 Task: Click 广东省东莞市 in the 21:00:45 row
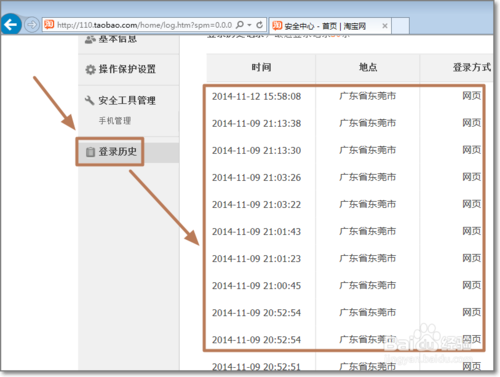368,285
